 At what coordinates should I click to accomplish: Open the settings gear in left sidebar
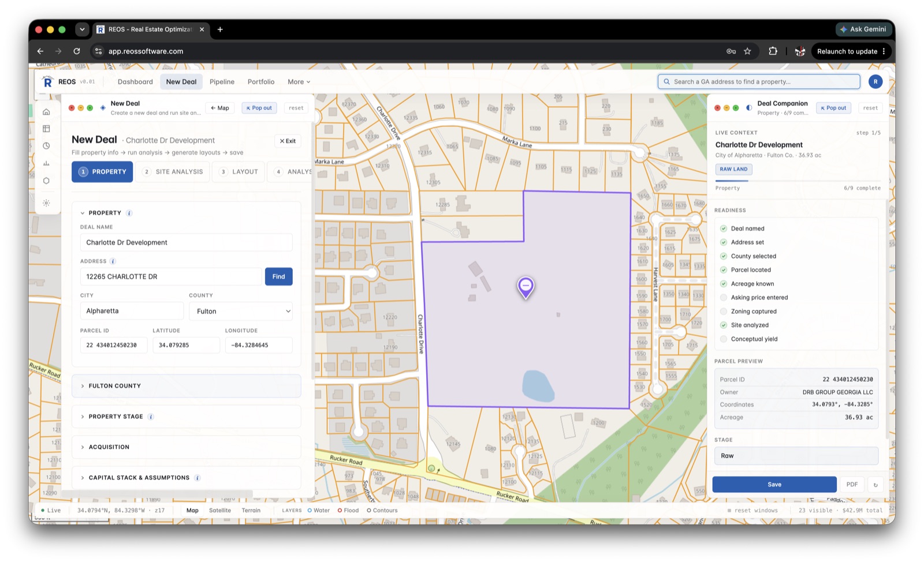click(46, 203)
